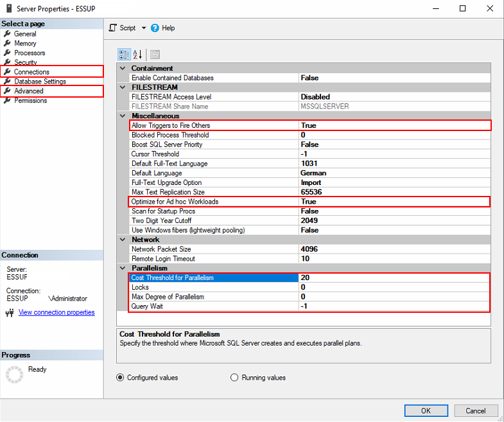The image size is (504, 422).
Task: Open the Script dropdown arrow
Action: pos(144,28)
